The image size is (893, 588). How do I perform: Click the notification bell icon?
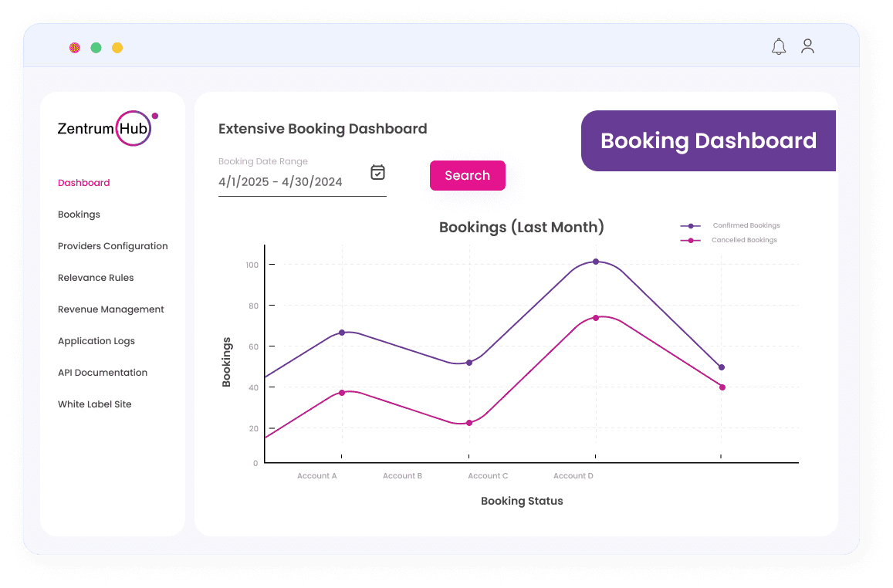coord(779,46)
